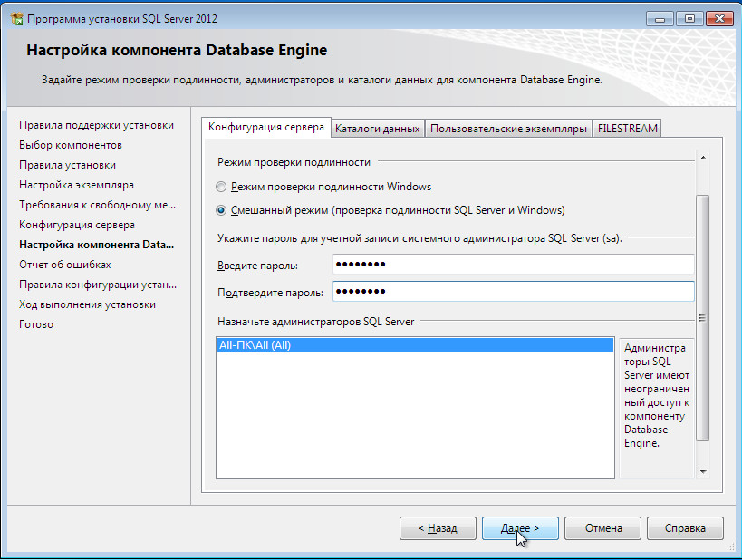Select Windows authentication mode radio button
Viewport: 742px width, 560px height.
point(221,187)
